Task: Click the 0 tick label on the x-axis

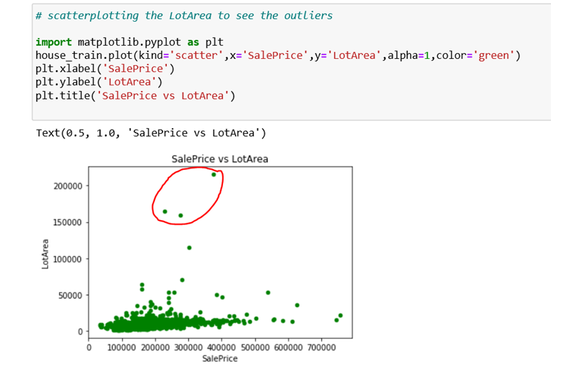Action: point(88,347)
